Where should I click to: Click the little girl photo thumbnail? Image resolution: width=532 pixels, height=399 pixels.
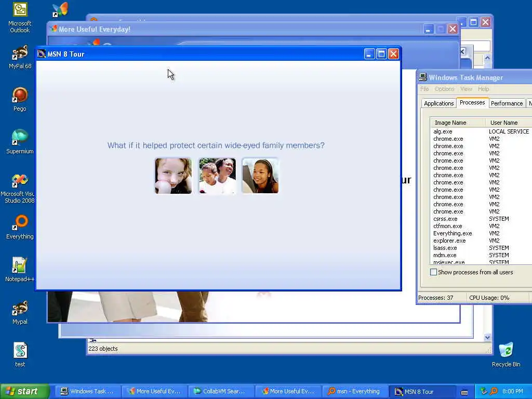click(x=174, y=176)
